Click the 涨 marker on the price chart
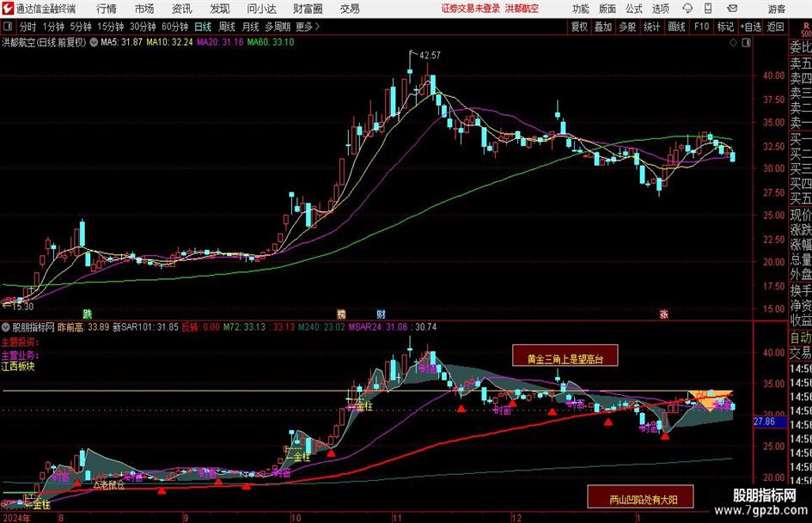Screen dimensions: 812x523 (x=663, y=313)
